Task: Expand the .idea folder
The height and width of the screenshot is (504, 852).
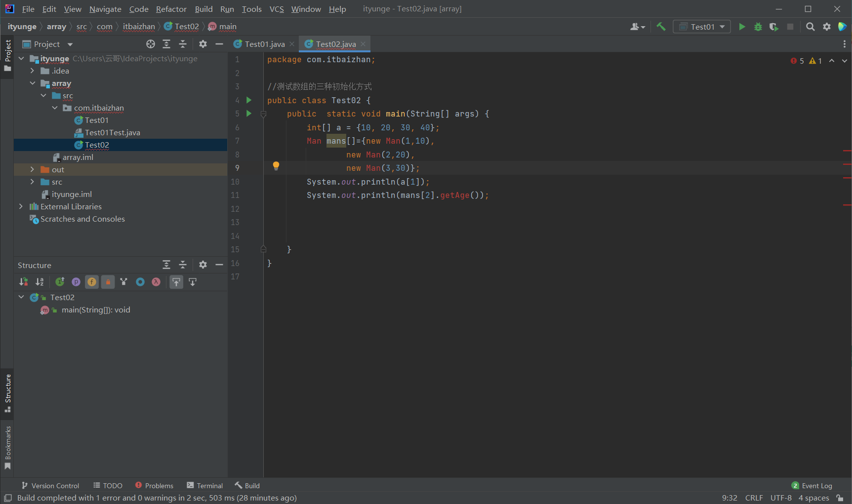Action: (32, 71)
